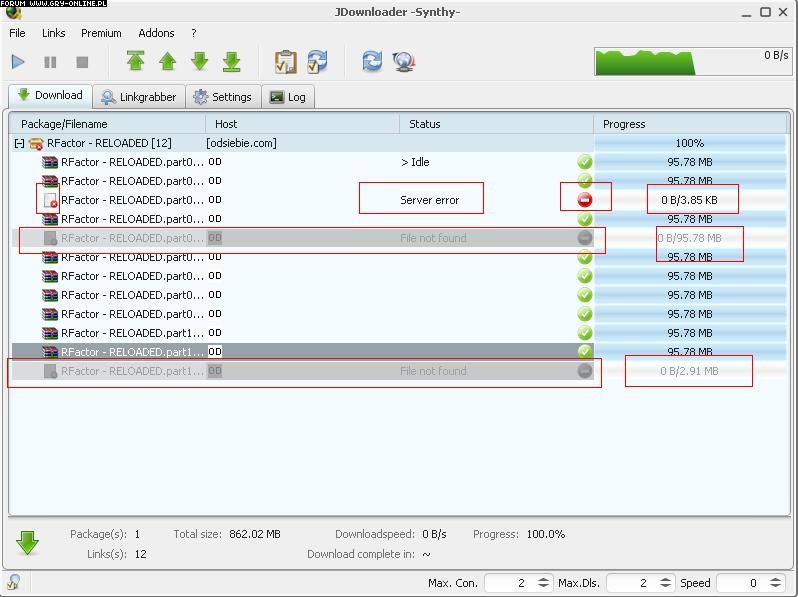Toggle the clipboard monitoring icon

(x=285, y=62)
